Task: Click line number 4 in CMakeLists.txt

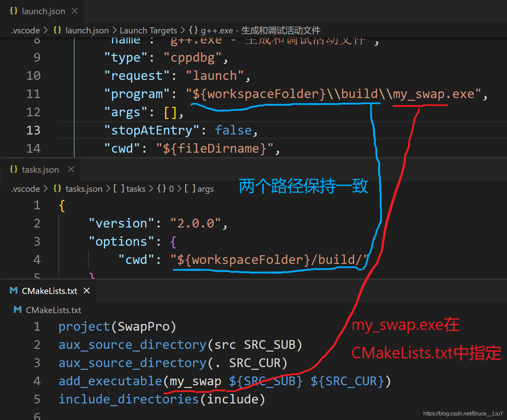Action: 37,381
